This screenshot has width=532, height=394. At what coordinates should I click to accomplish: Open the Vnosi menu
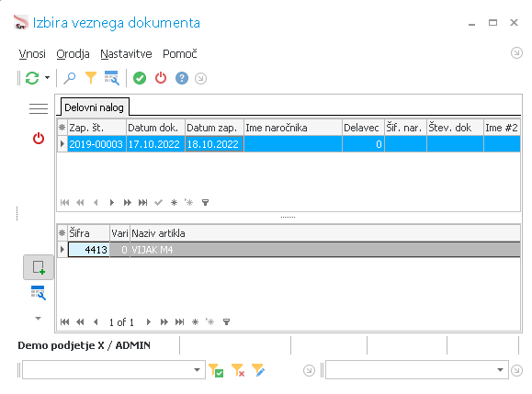(x=32, y=54)
